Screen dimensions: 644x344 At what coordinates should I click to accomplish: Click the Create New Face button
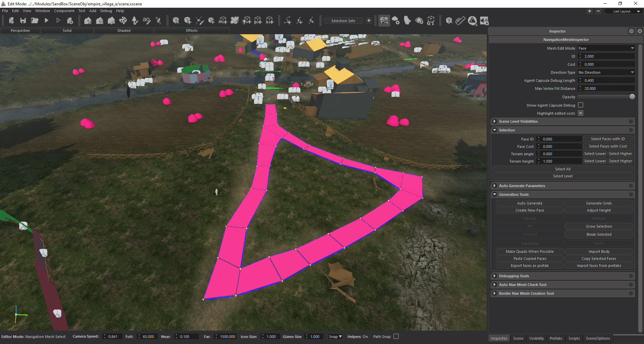(x=530, y=210)
